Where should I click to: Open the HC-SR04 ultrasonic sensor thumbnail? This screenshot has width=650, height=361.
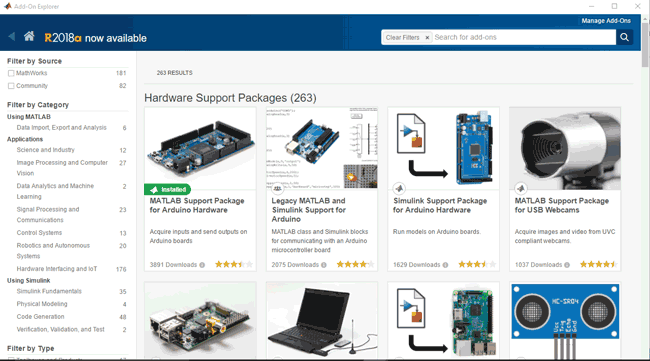coord(565,320)
